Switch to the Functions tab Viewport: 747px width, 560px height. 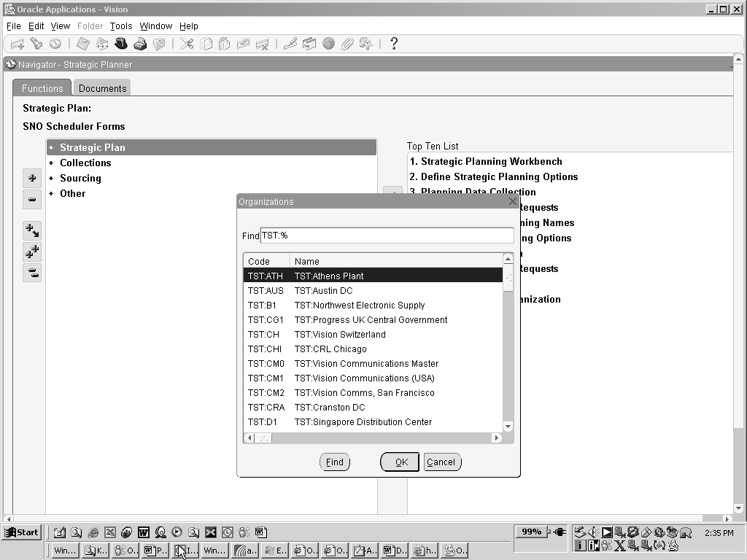[x=42, y=88]
